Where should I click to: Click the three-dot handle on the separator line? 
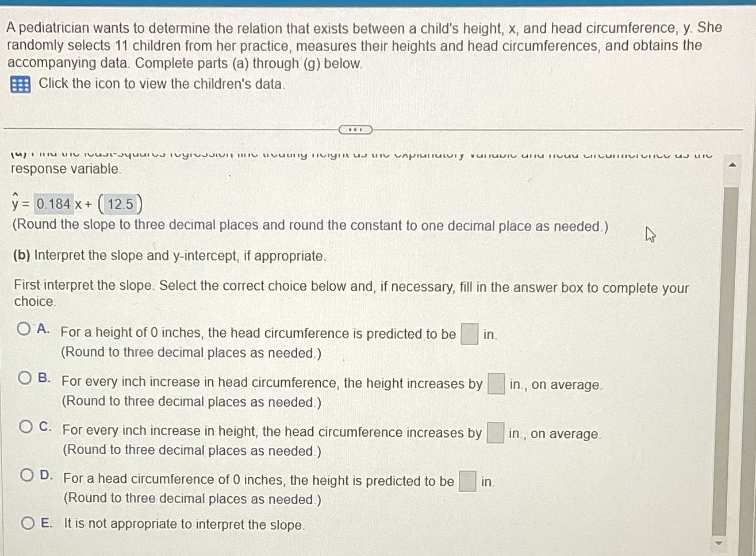354,131
